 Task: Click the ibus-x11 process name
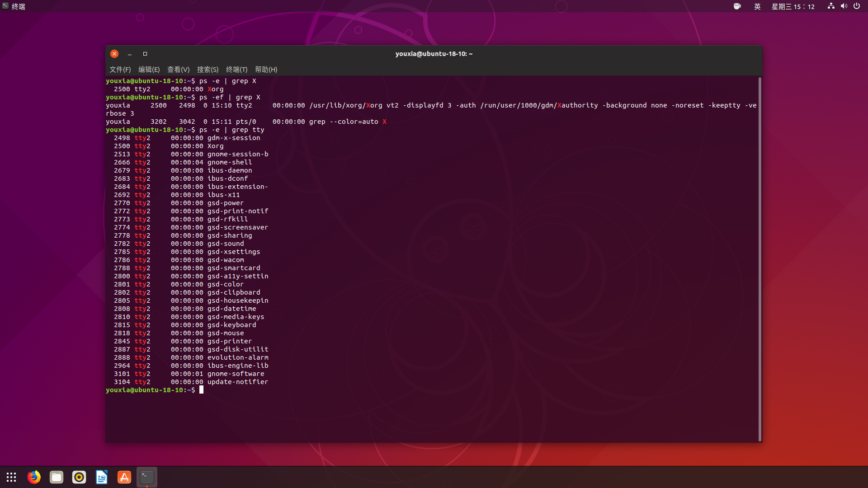[x=223, y=195]
